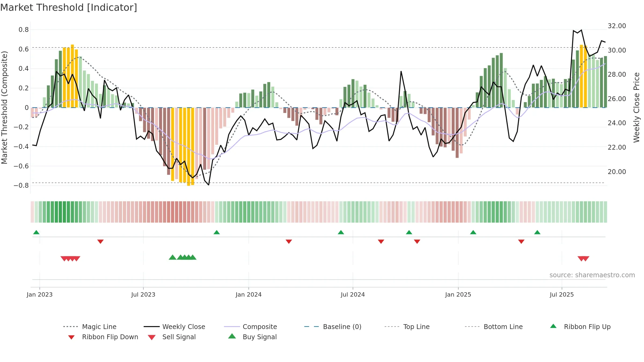Click the 0.2 tick on the left axis
Viewport: 644px width, 362px height.
[24, 88]
